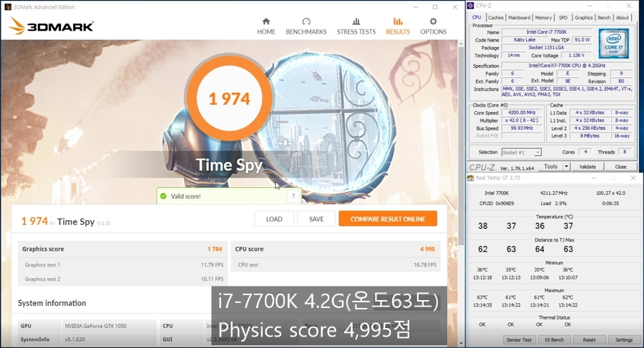Switch to CPU tab in CPU-Z
The image size is (644, 348).
(477, 18)
